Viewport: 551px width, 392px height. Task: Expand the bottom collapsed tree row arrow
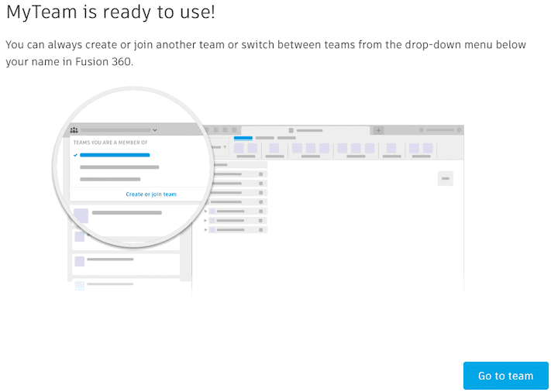205,230
